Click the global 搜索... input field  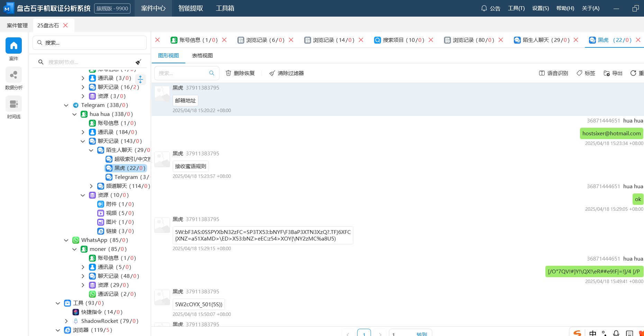pos(90,43)
